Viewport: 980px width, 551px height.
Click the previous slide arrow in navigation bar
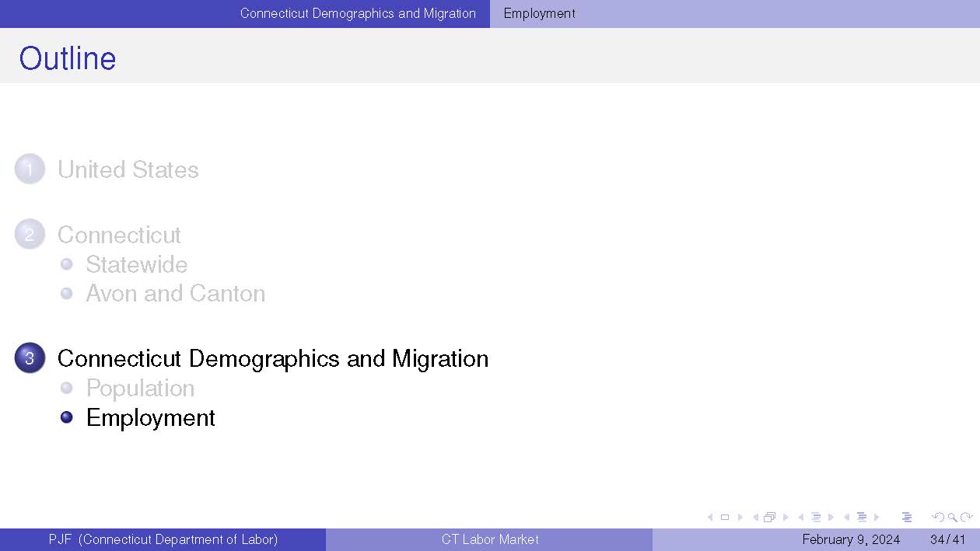(709, 518)
